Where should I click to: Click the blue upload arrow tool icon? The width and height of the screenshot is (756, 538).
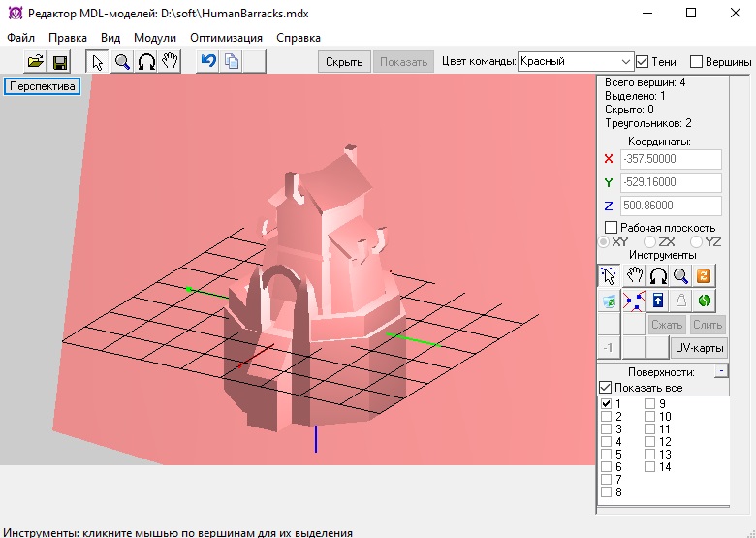click(656, 300)
